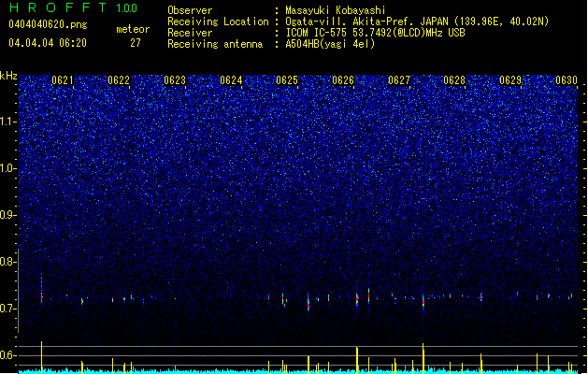Click the 0627 time marker

coord(399,80)
